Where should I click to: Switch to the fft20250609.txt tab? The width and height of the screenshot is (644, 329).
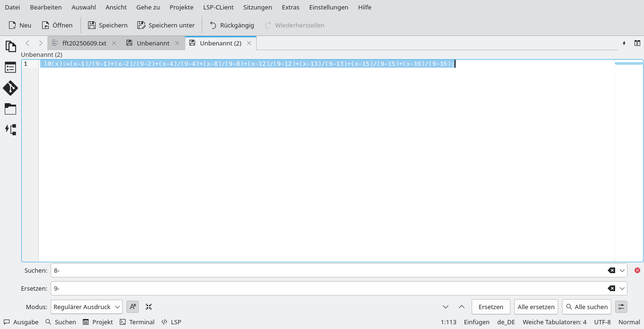coord(84,43)
